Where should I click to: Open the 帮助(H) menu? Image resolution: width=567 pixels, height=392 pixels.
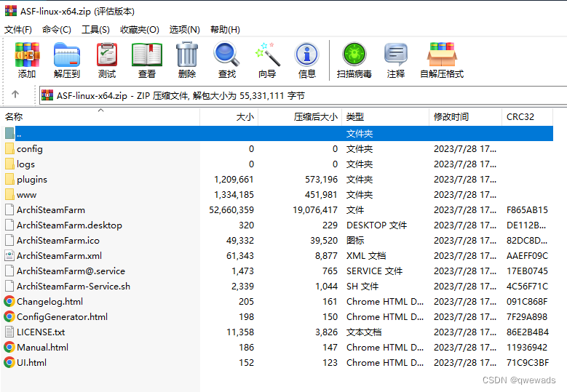(225, 30)
